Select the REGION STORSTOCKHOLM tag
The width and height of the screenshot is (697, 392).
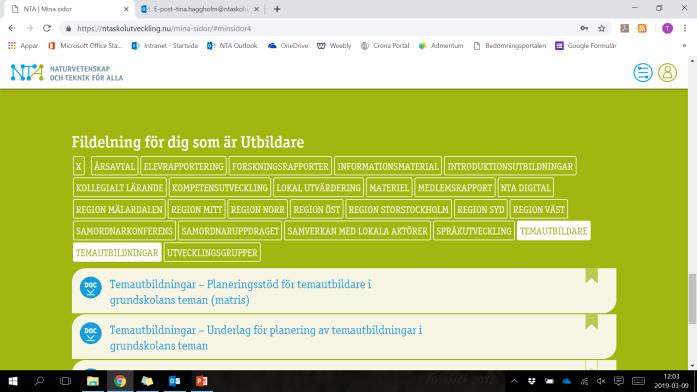point(398,209)
